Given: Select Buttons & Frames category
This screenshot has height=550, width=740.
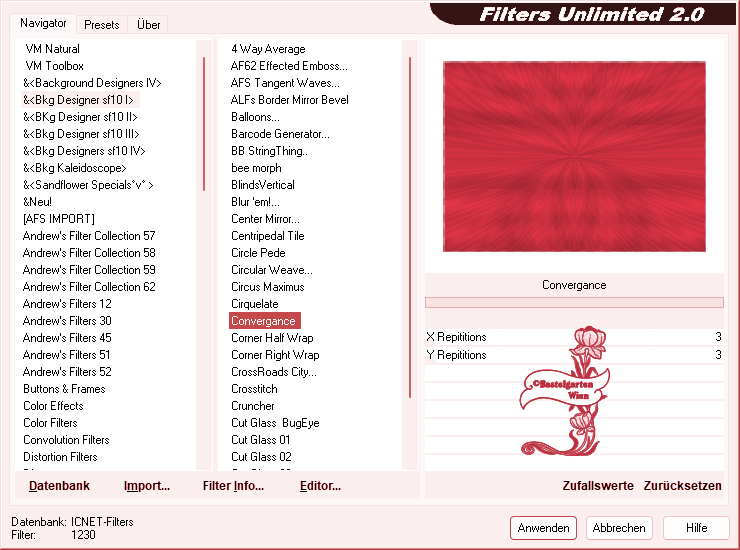Looking at the screenshot, I should [64, 389].
